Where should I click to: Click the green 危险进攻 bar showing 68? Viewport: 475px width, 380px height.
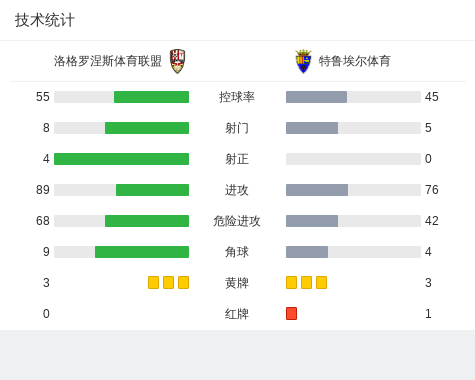tap(147, 221)
